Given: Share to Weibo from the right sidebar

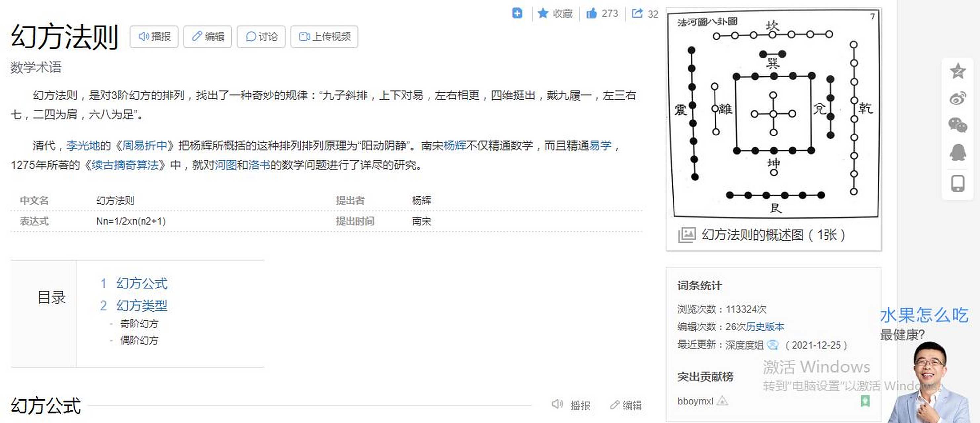Looking at the screenshot, I should pyautogui.click(x=958, y=97).
